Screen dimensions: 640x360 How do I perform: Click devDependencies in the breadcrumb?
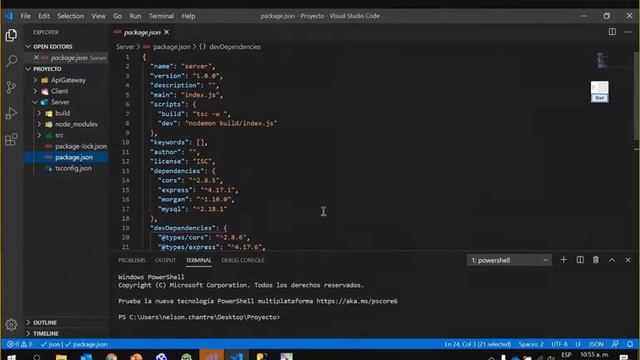[234, 47]
